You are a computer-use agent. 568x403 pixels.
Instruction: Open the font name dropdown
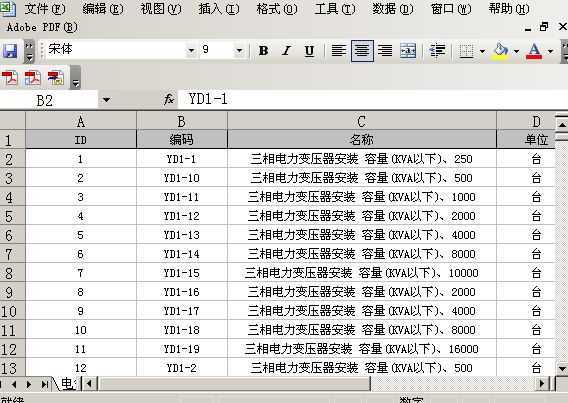pyautogui.click(x=191, y=51)
